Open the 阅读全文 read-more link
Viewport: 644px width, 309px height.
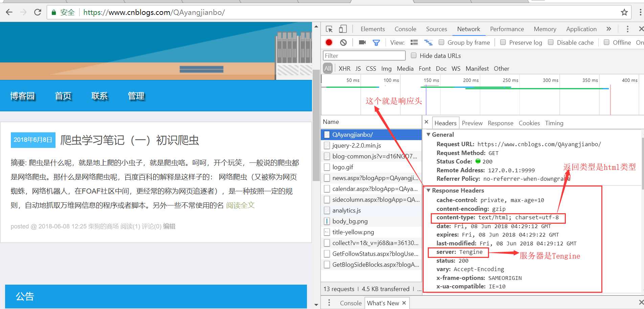click(x=240, y=205)
